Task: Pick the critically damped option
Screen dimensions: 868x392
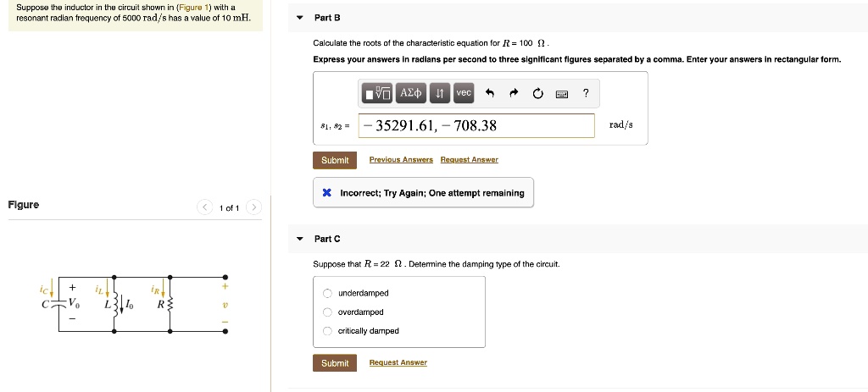Action: (328, 331)
